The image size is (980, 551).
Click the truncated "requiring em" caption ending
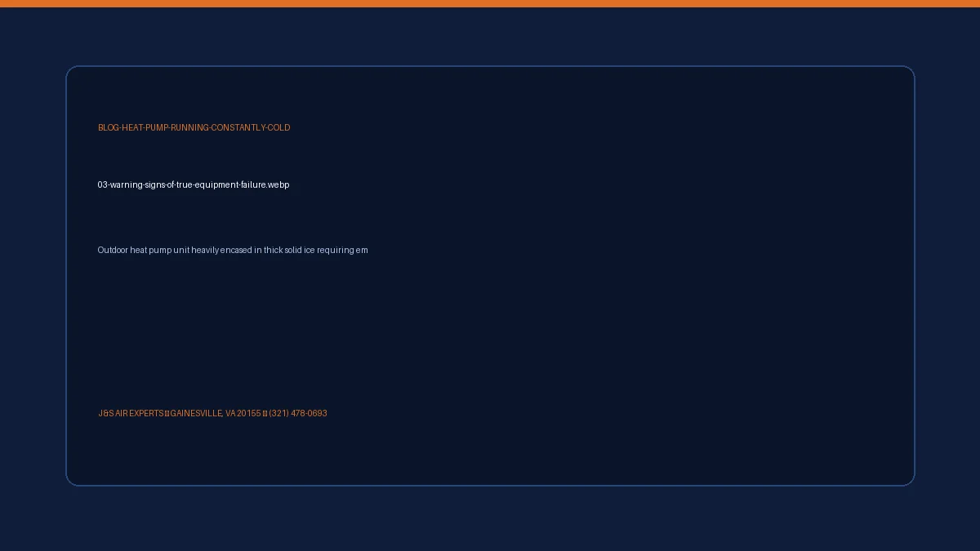[x=343, y=250]
